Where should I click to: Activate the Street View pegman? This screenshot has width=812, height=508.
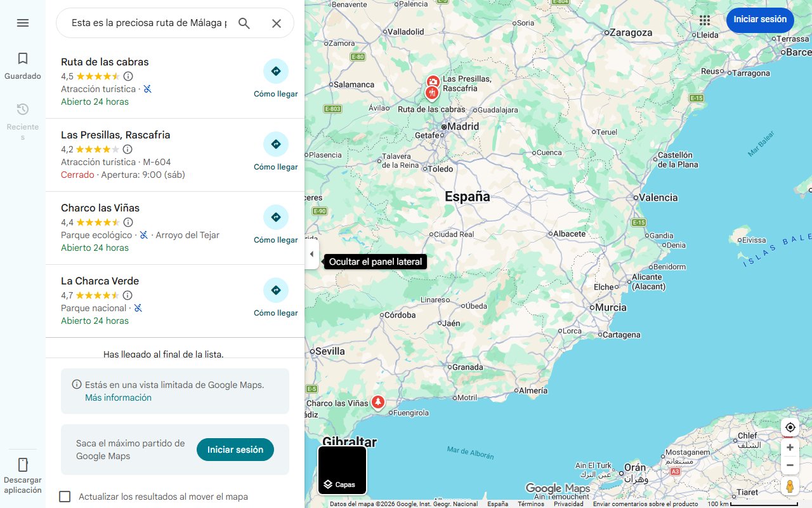tap(790, 486)
